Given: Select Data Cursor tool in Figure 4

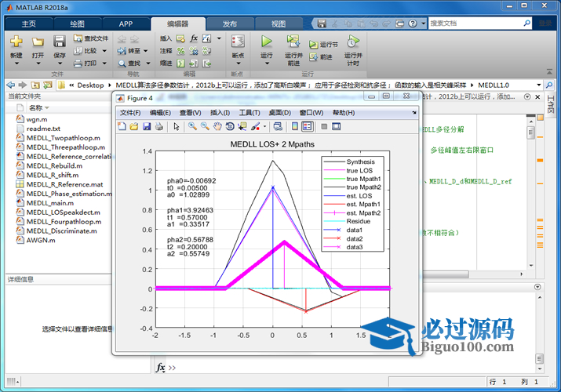Looking at the screenshot, I should click(242, 126).
